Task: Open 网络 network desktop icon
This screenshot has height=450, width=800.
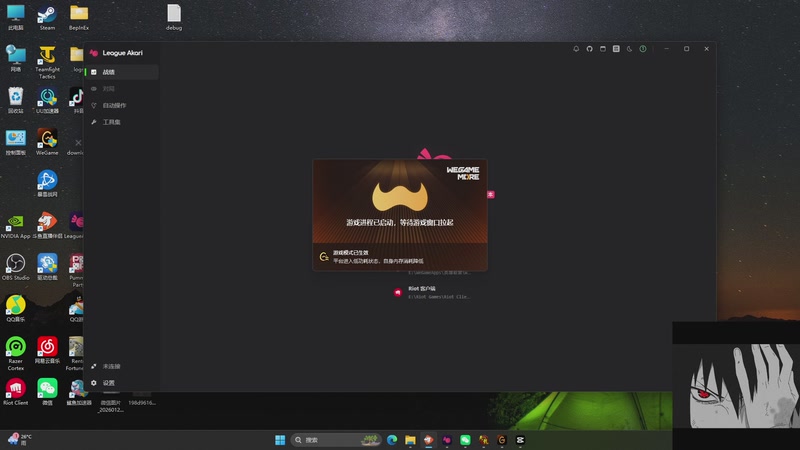Action: (15, 59)
